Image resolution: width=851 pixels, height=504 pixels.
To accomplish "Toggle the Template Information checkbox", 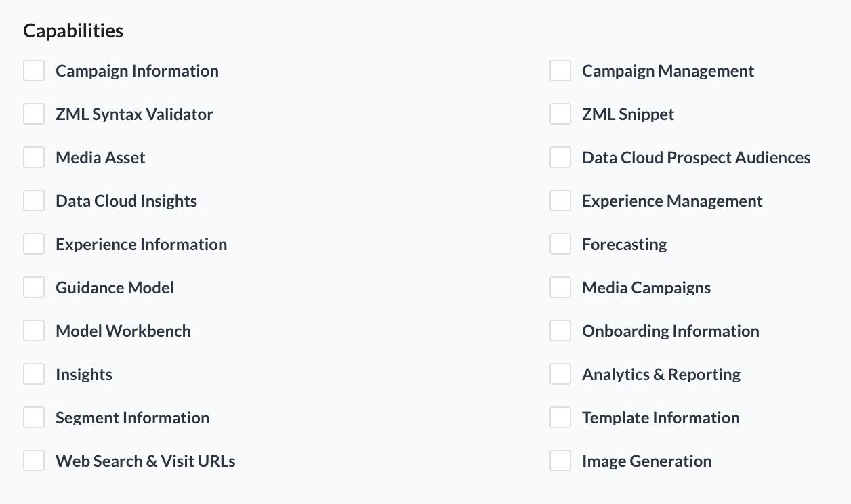I will 560,417.
